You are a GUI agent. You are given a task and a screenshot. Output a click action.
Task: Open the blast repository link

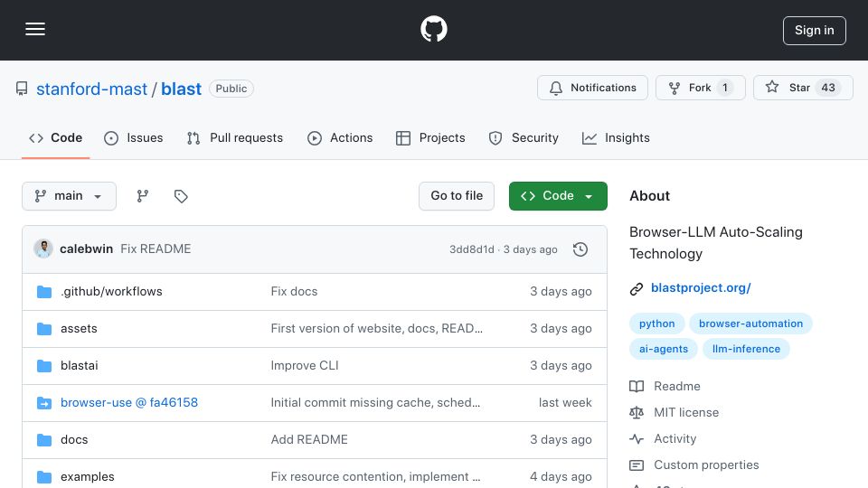(181, 89)
